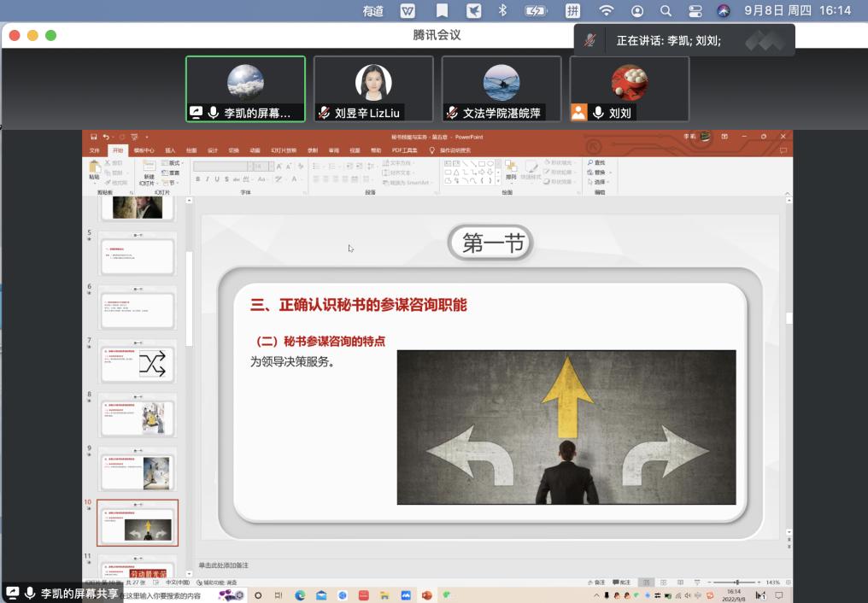Open the Control Center icon in menu bar
This screenshot has width=868, height=603.
pyautogui.click(x=695, y=10)
